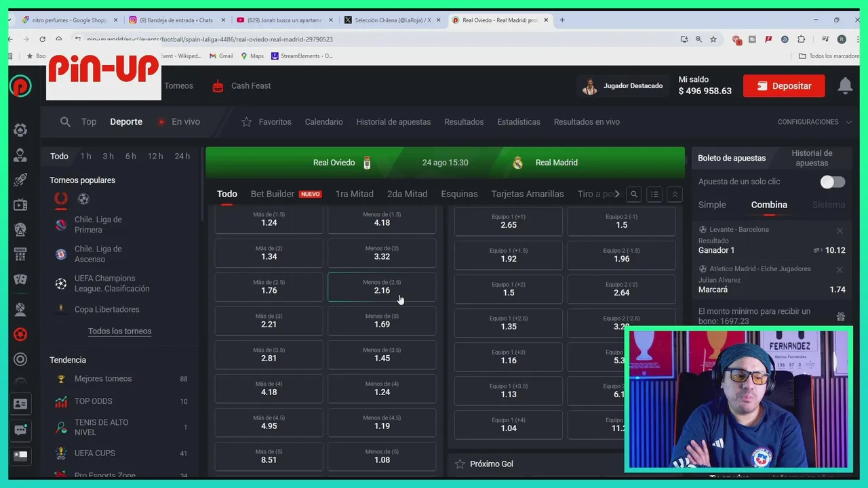Expand the CONFIGURACIONES dropdown
Viewport: 868px width, 488px height.
pos(814,122)
